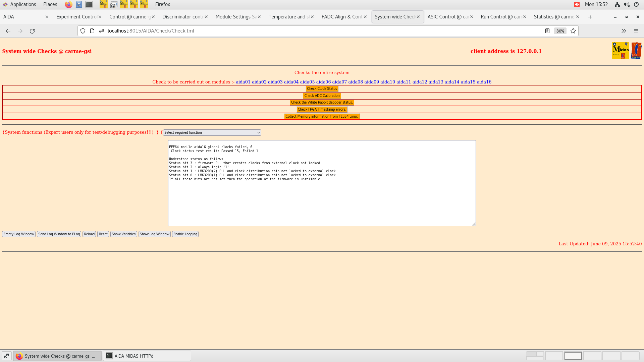The image size is (644, 362).
Task: Open reader view from the address bar icon
Action: (548, 31)
